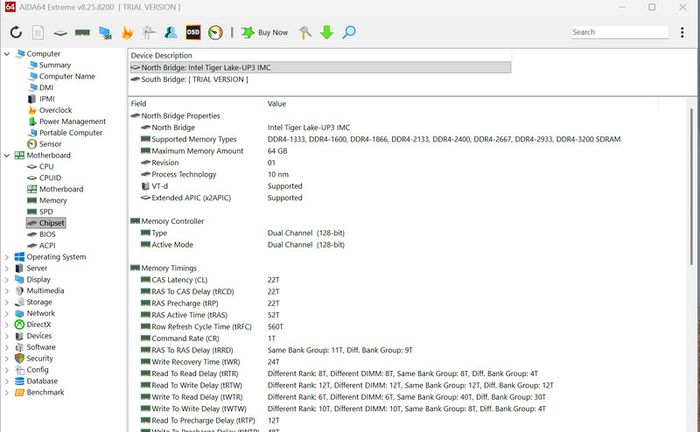Expand the Server tree node
700x432 pixels.
click(7, 268)
